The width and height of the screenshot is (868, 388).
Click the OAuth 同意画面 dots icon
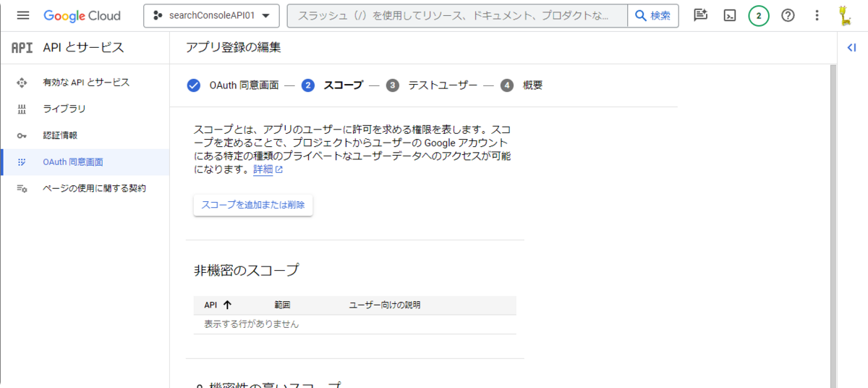pyautogui.click(x=22, y=162)
